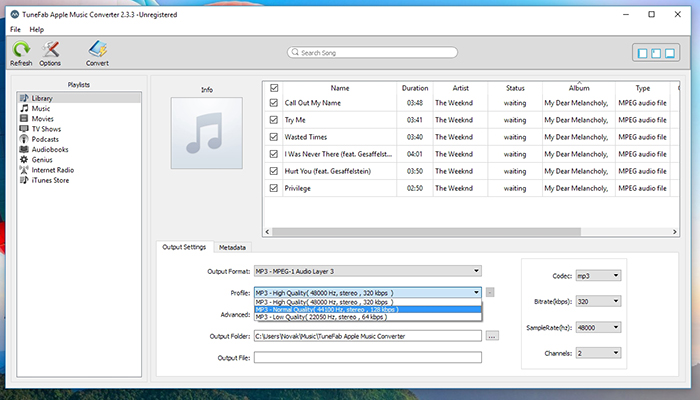Open the Options tool icon
This screenshot has width=700, height=400.
click(x=50, y=49)
